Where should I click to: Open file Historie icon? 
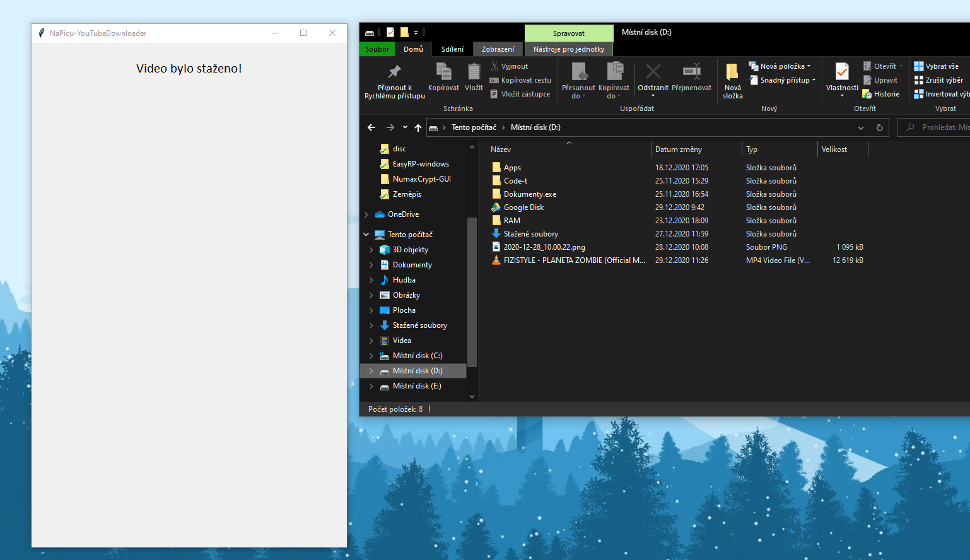coord(868,93)
